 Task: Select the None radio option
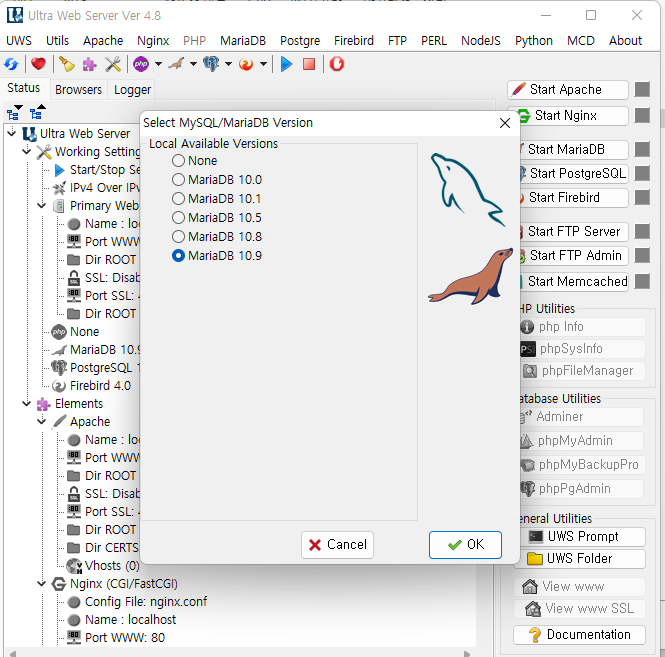pos(179,161)
